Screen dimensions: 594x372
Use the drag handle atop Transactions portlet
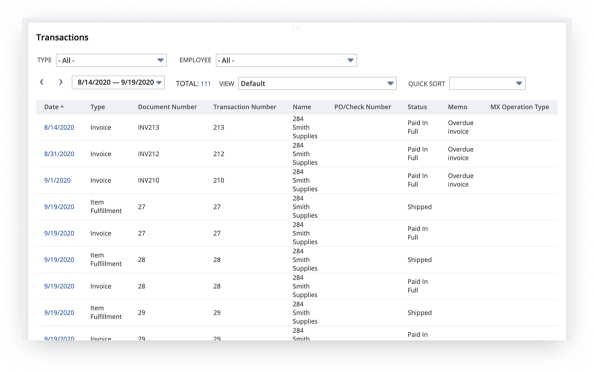pyautogui.click(x=297, y=28)
